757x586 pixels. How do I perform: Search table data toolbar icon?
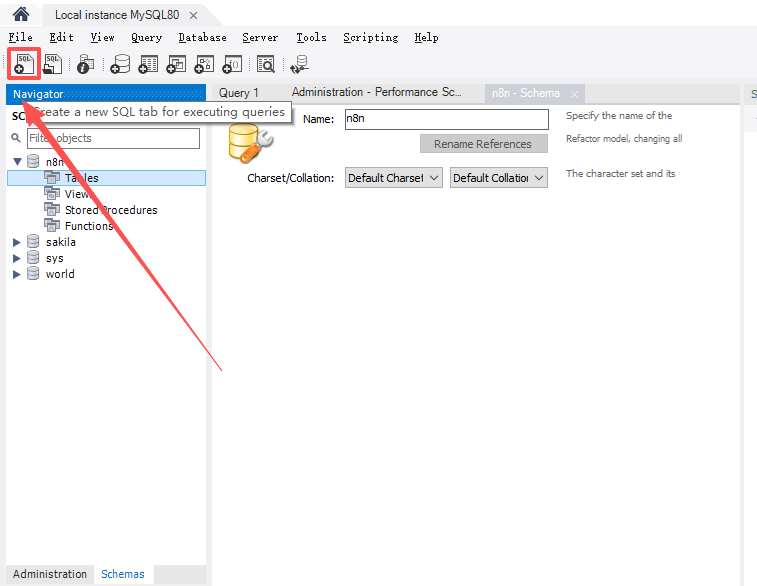pos(266,64)
